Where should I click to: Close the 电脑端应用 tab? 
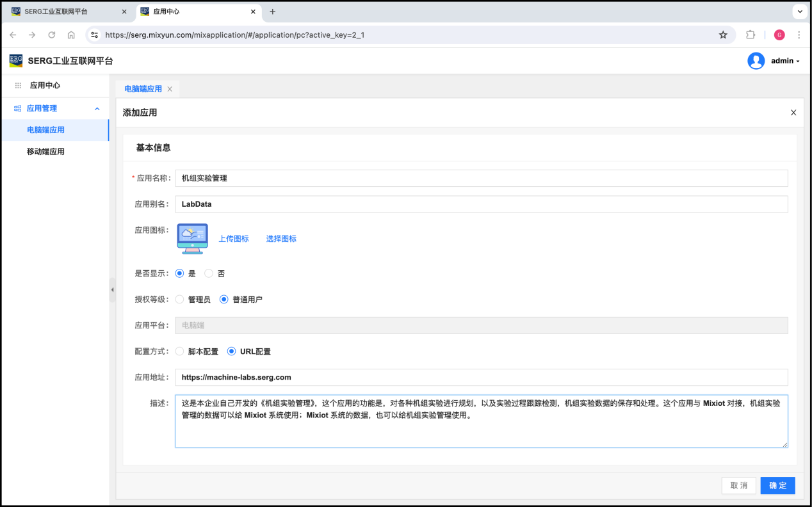(x=170, y=90)
